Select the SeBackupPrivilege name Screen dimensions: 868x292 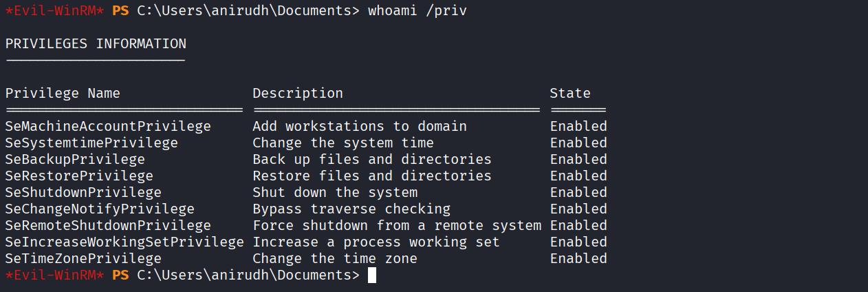tap(75, 160)
